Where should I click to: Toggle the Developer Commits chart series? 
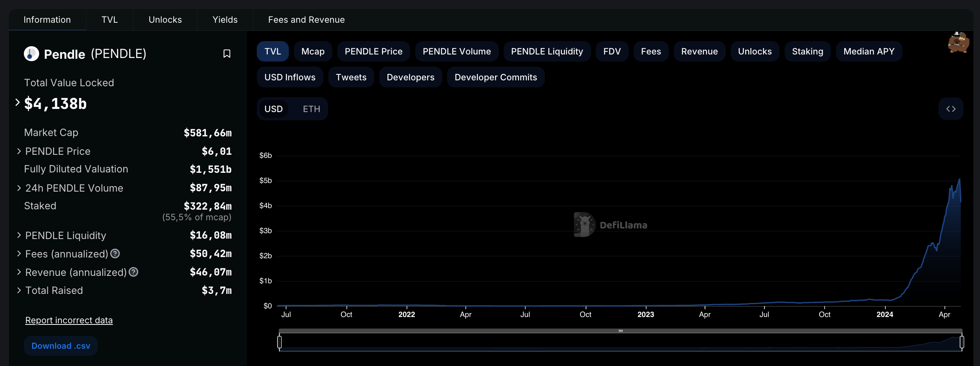495,77
